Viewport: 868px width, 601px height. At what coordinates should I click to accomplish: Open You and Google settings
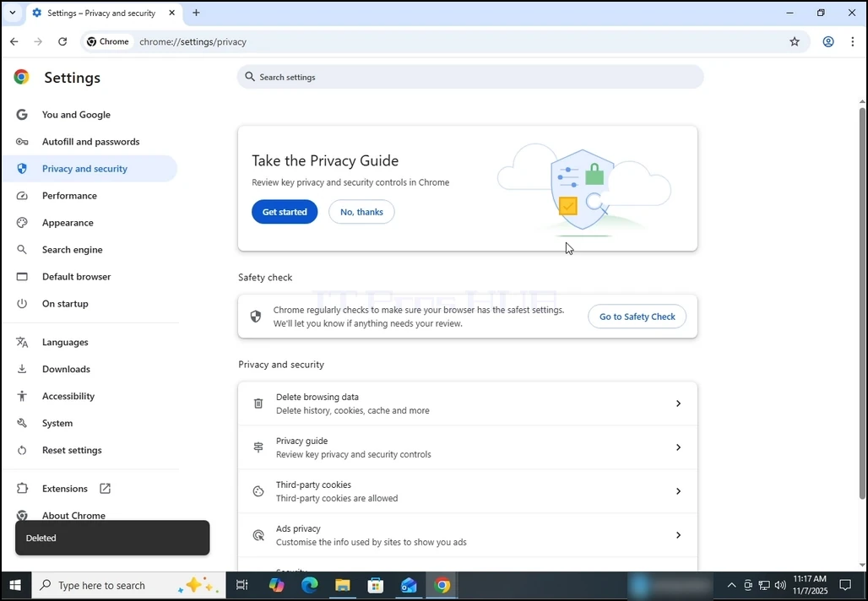click(x=76, y=115)
